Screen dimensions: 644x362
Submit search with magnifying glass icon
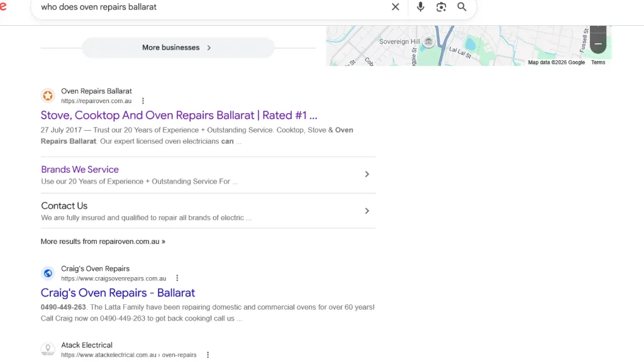coord(462,7)
